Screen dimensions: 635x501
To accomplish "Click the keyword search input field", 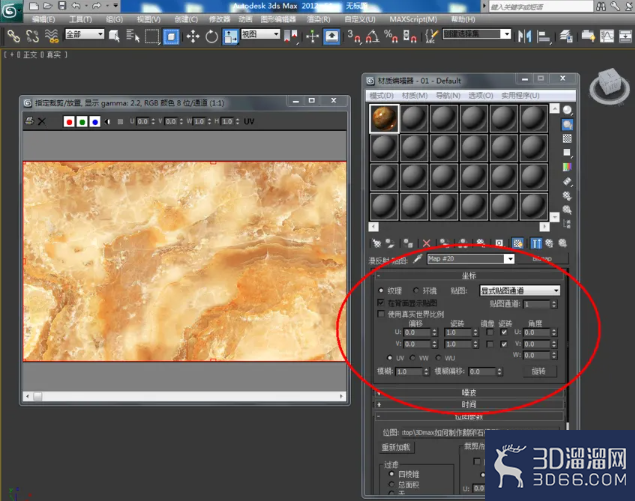I will point(540,6).
